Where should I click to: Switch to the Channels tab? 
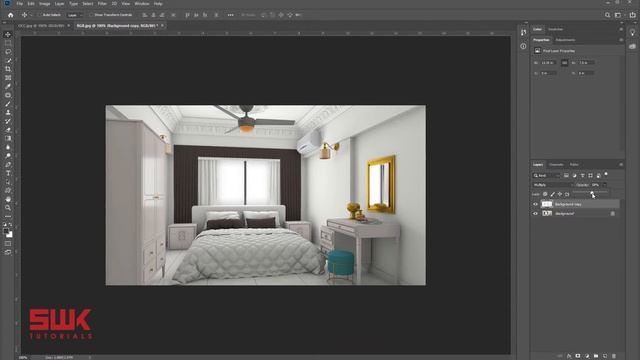556,164
